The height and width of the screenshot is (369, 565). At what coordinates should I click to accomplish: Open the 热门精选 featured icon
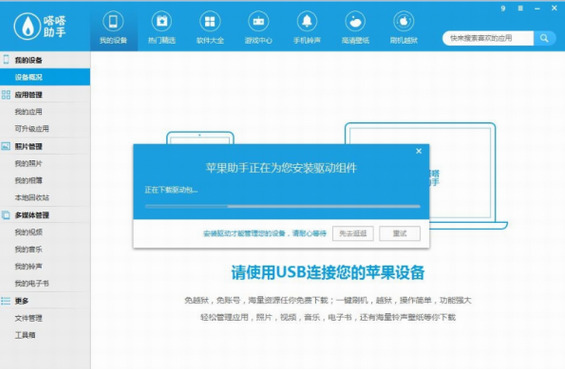click(x=161, y=22)
